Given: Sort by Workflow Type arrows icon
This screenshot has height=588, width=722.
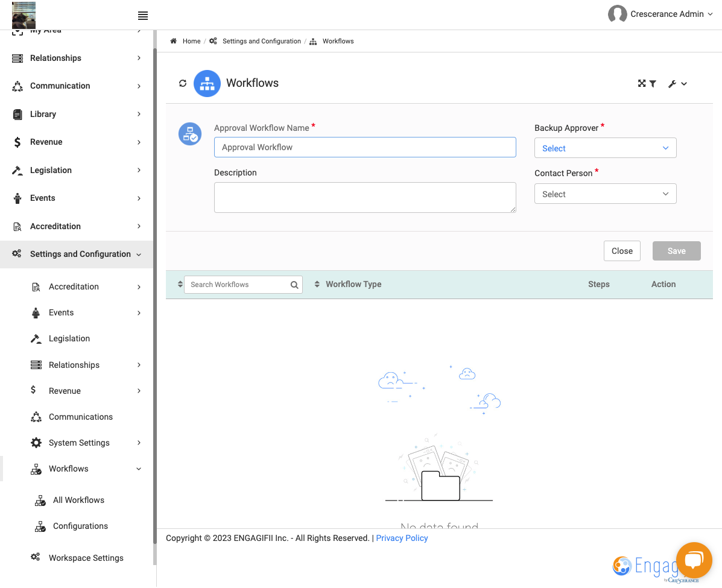Looking at the screenshot, I should point(317,284).
